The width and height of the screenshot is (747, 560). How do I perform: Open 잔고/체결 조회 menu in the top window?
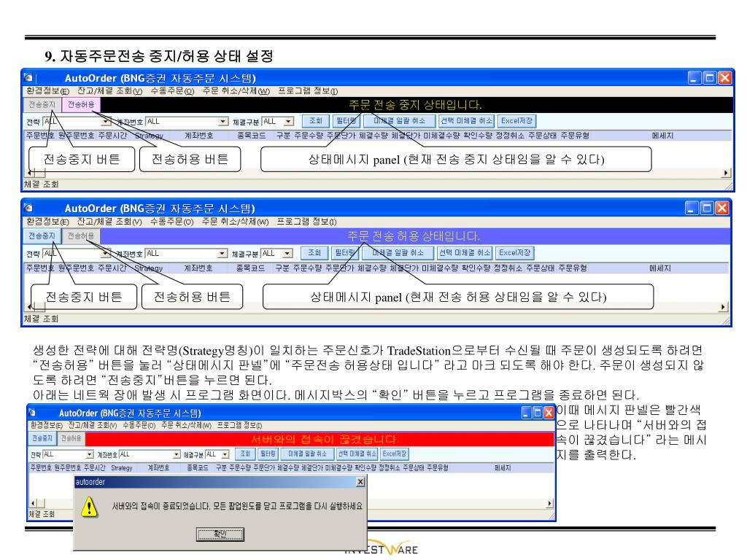pos(109,91)
